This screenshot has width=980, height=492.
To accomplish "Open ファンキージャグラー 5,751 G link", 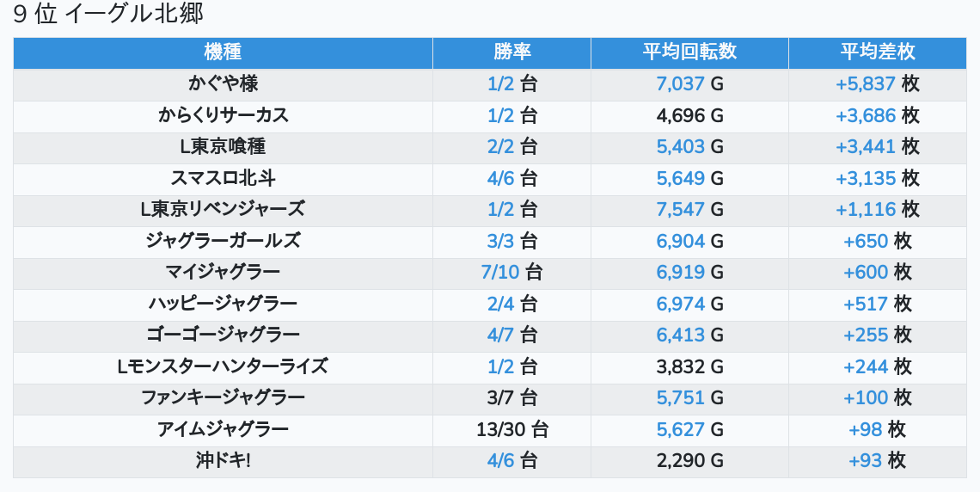I will [680, 397].
